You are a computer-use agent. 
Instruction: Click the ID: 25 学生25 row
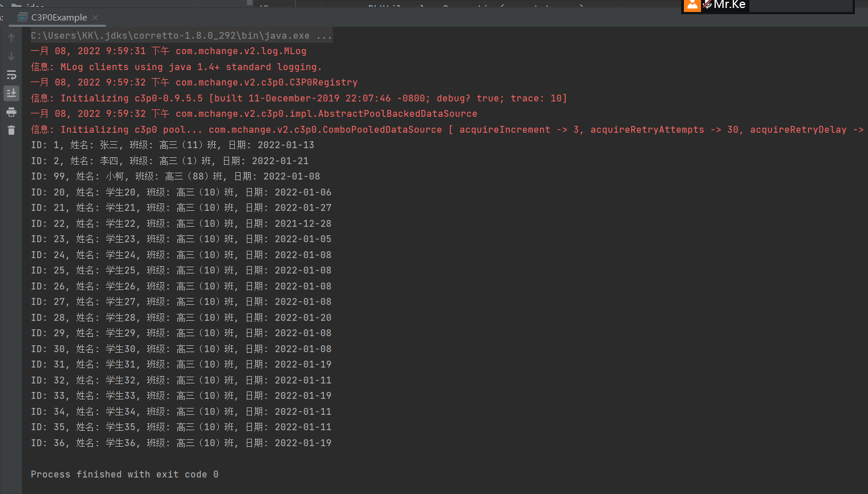(x=181, y=271)
